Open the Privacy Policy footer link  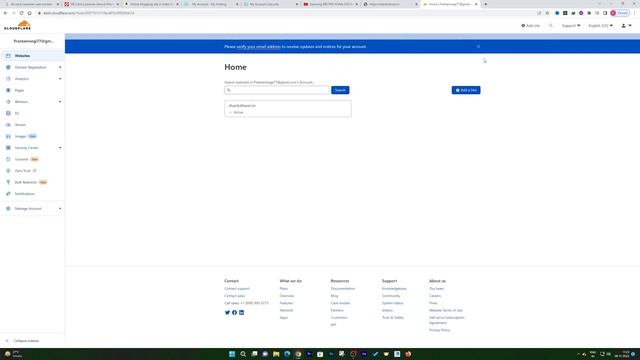click(x=439, y=330)
